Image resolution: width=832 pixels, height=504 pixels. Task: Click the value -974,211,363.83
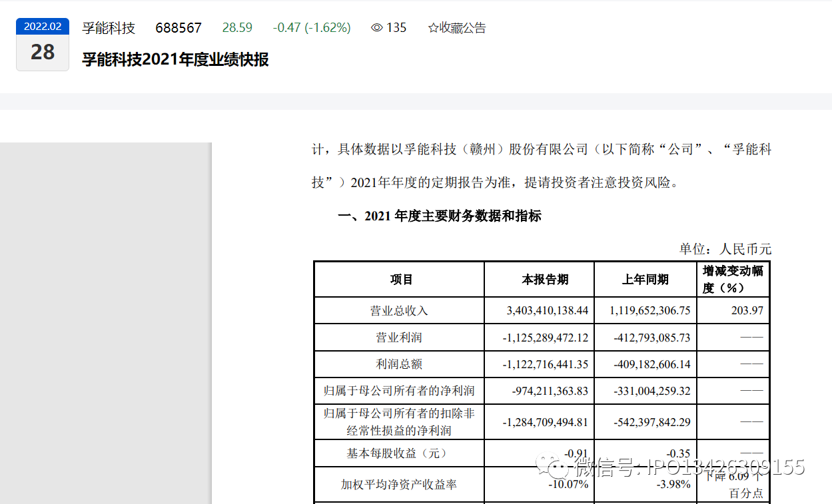[x=550, y=391]
